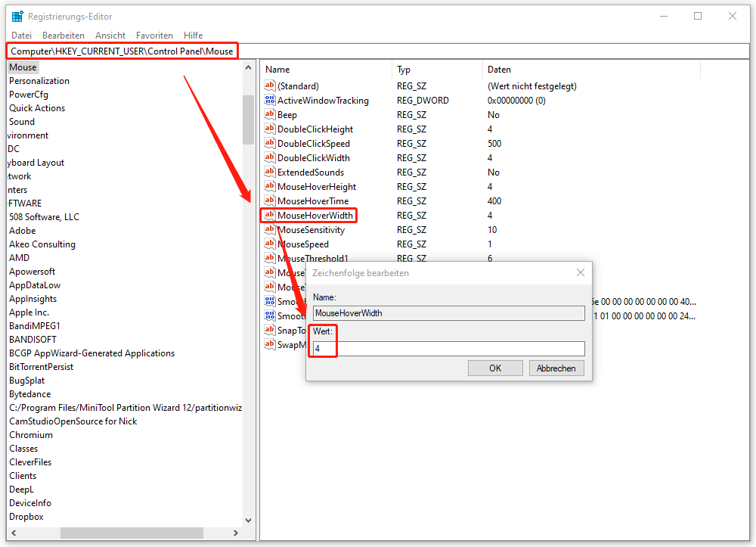Click the tree's horizontal scrollbar thumb
Viewport: 756px width, 547px height.
132,533
